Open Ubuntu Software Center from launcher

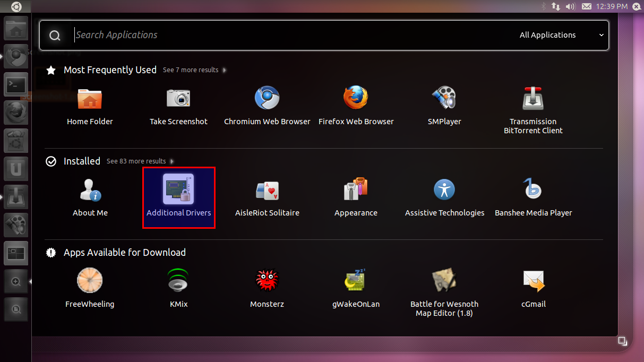pos(16,141)
